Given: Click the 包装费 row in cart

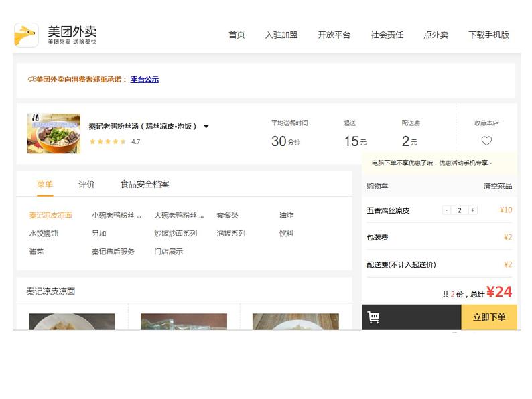Looking at the screenshot, I should [x=439, y=237].
